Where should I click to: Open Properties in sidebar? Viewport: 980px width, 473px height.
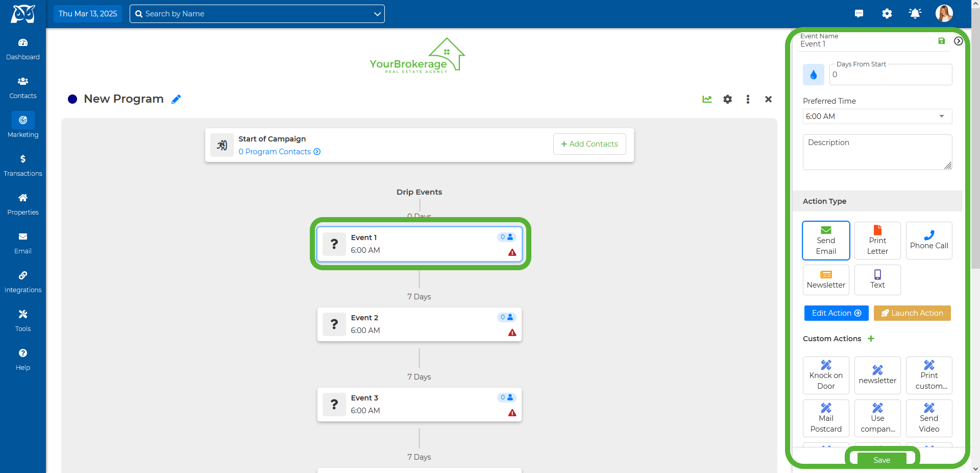point(23,204)
